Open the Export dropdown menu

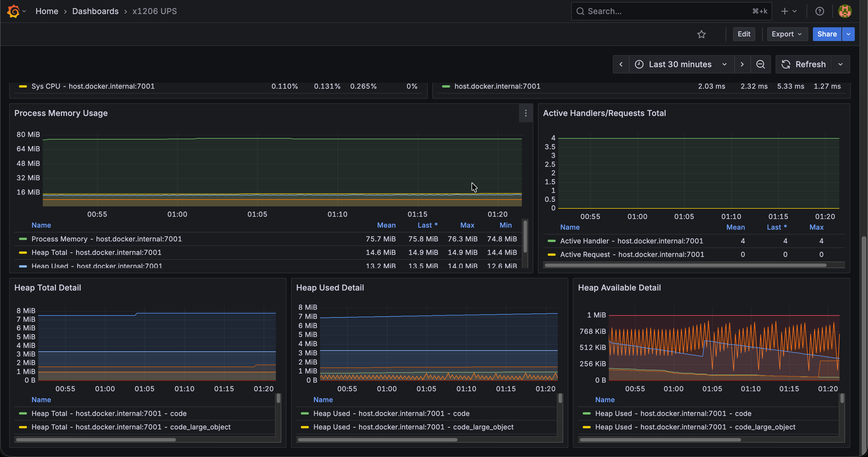pyautogui.click(x=787, y=34)
